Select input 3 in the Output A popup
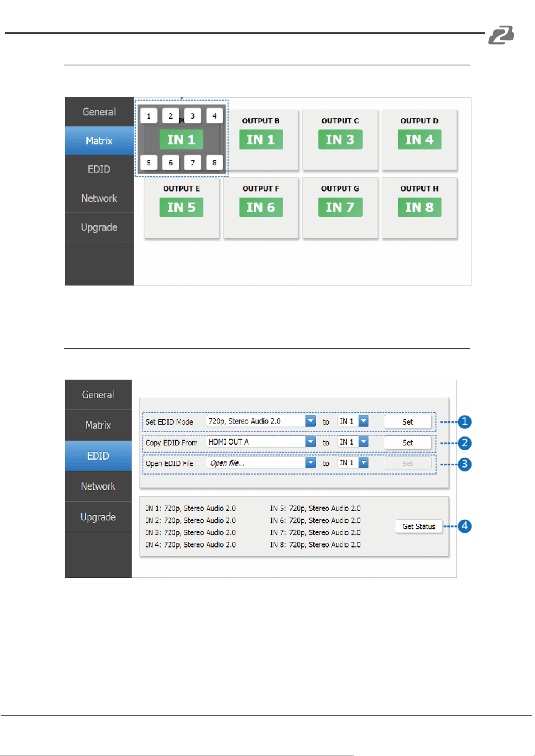The height and width of the screenshot is (756, 535). (193, 116)
